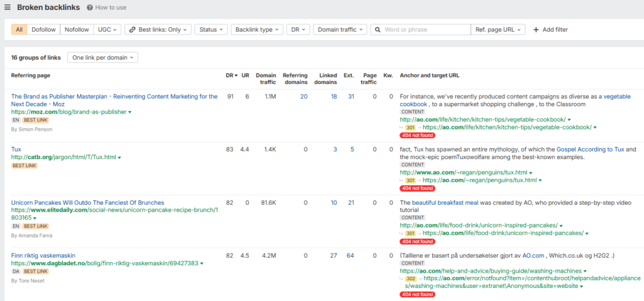Click the chain icon in Best links filter

132,30
